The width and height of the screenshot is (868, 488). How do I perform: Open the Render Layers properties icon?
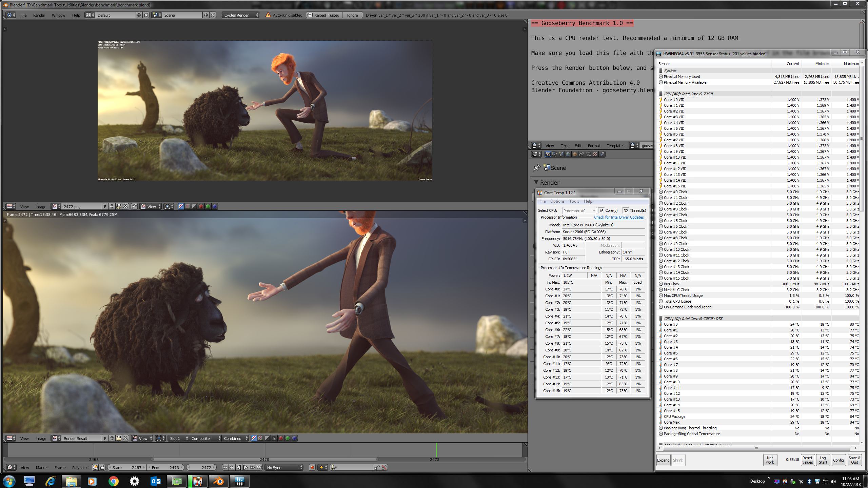click(x=554, y=154)
